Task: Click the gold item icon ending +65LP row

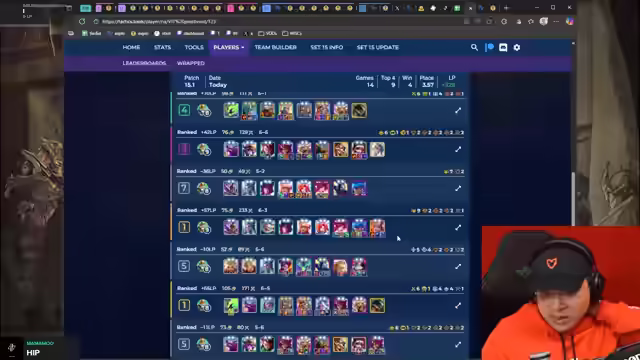Action: pyautogui.click(x=377, y=306)
